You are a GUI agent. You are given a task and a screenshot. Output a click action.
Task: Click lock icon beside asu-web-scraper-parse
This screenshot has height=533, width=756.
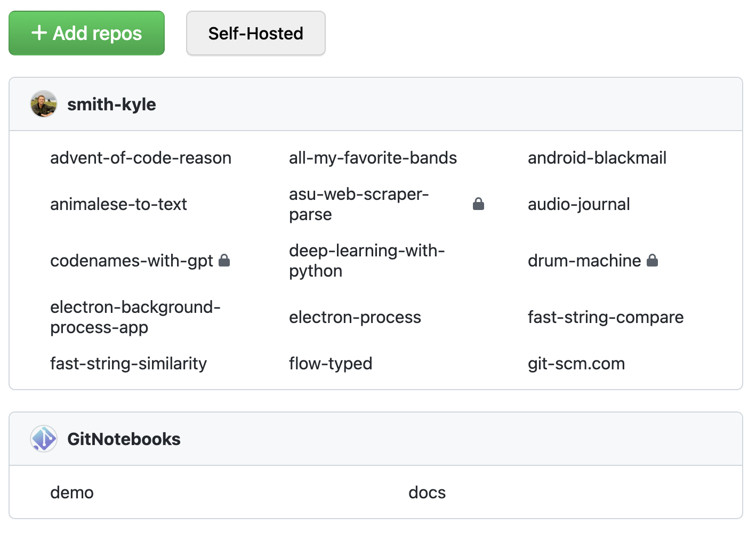coord(478,204)
